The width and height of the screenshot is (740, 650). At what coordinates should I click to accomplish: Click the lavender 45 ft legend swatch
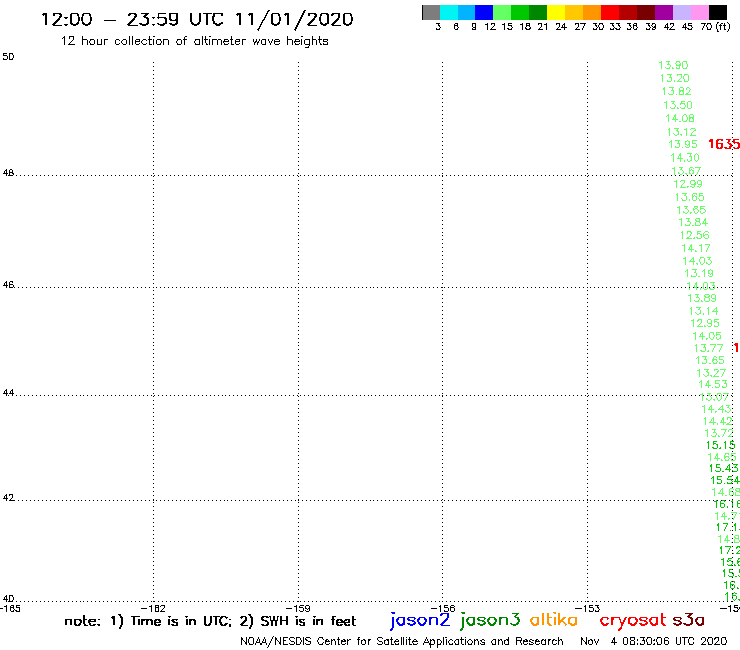681,12
